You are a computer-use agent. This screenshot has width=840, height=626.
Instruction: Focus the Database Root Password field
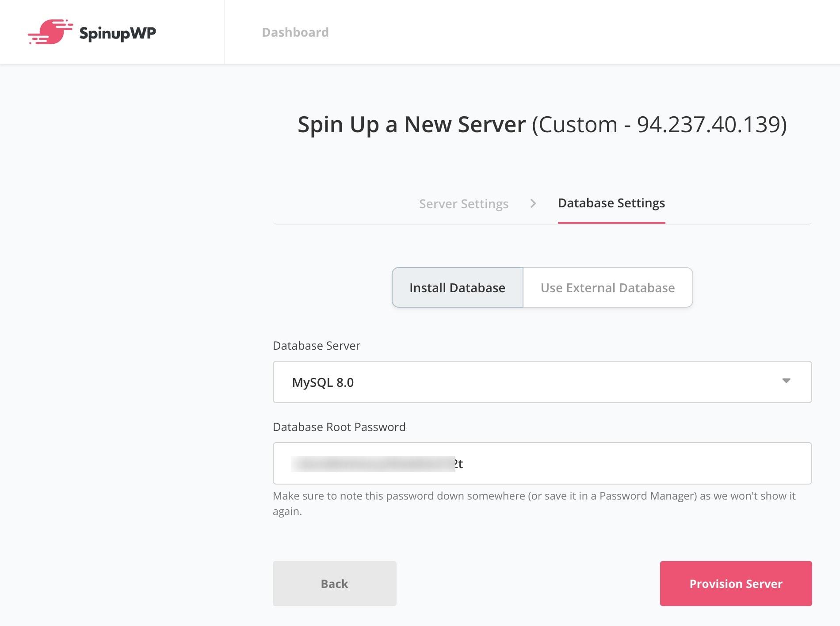(542, 463)
